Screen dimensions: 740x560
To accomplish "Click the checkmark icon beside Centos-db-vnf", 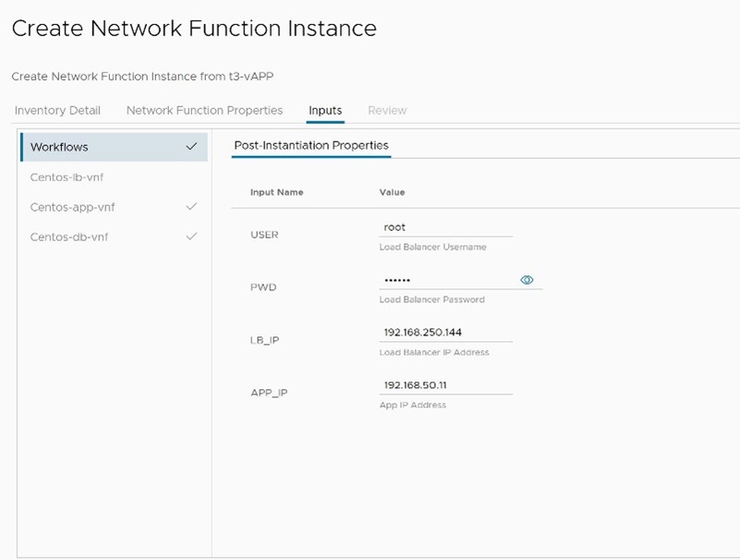I will (x=191, y=237).
